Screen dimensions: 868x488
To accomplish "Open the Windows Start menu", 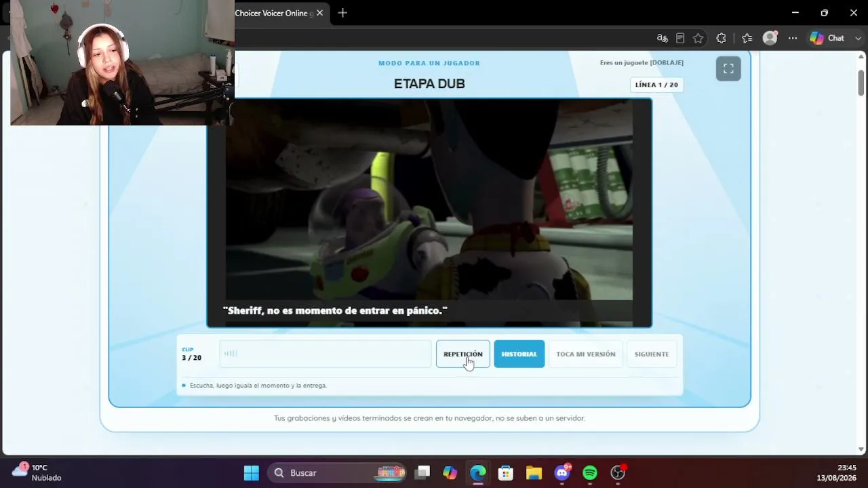I will [x=252, y=473].
